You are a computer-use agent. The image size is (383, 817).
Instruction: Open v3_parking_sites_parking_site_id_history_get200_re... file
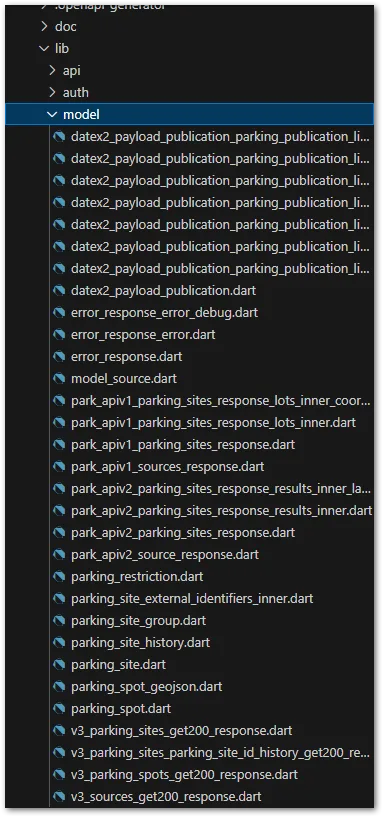[220, 752]
